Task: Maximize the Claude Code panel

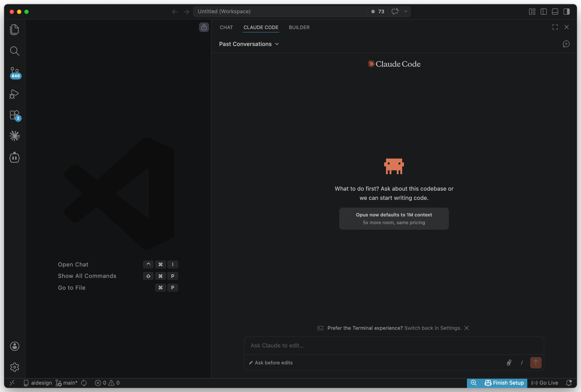Action: click(555, 27)
